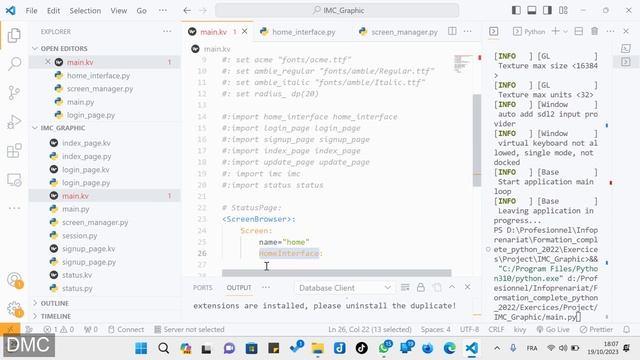
Task: Add a new terminal with plus icon
Action: 556,31
